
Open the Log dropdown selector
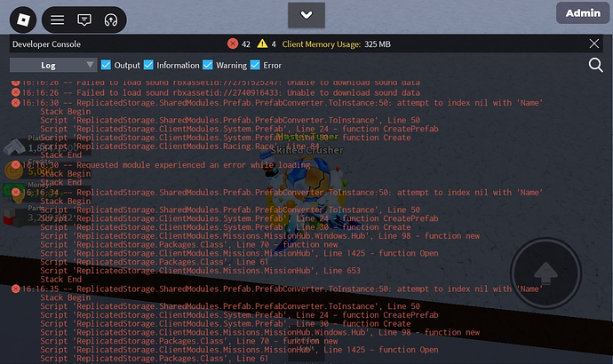tap(53, 65)
